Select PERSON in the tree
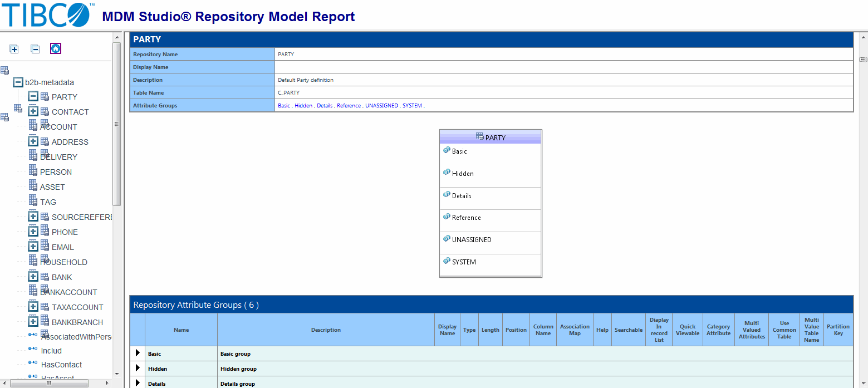Image resolution: width=868 pixels, height=388 pixels. (56, 172)
